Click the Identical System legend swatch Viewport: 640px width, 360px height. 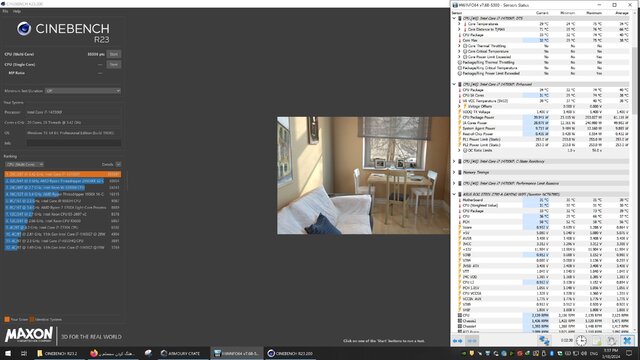click(x=32, y=320)
